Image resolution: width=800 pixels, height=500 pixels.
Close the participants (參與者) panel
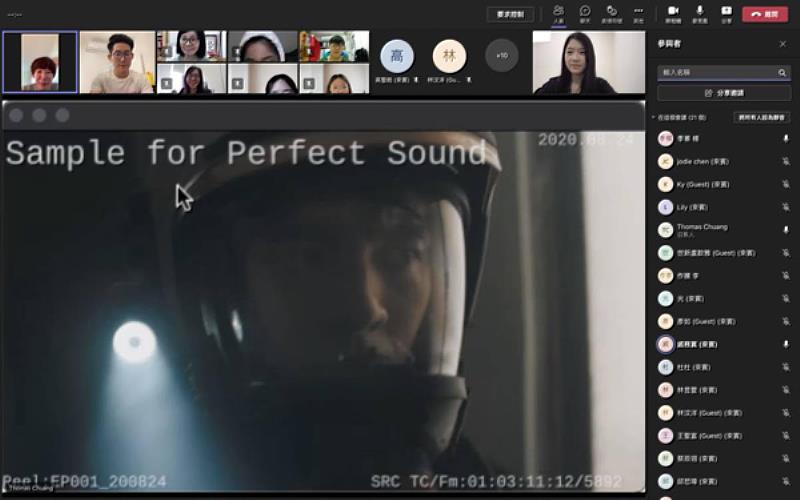[x=783, y=44]
